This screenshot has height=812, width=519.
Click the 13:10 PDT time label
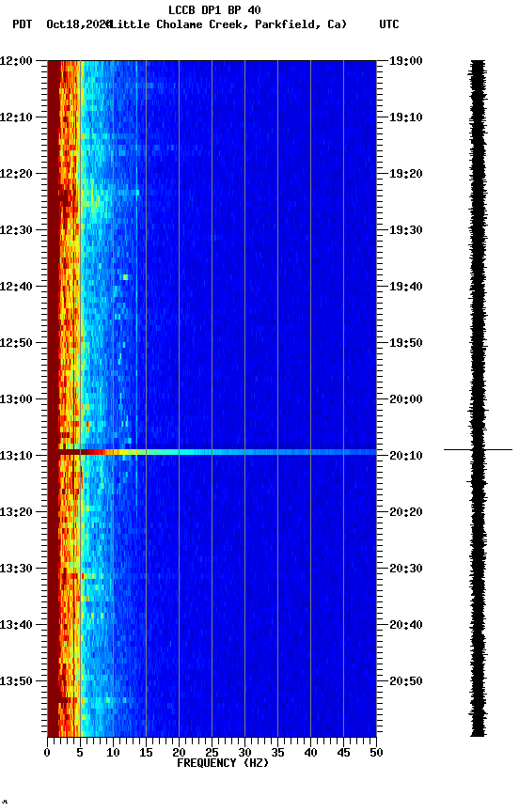tap(16, 456)
